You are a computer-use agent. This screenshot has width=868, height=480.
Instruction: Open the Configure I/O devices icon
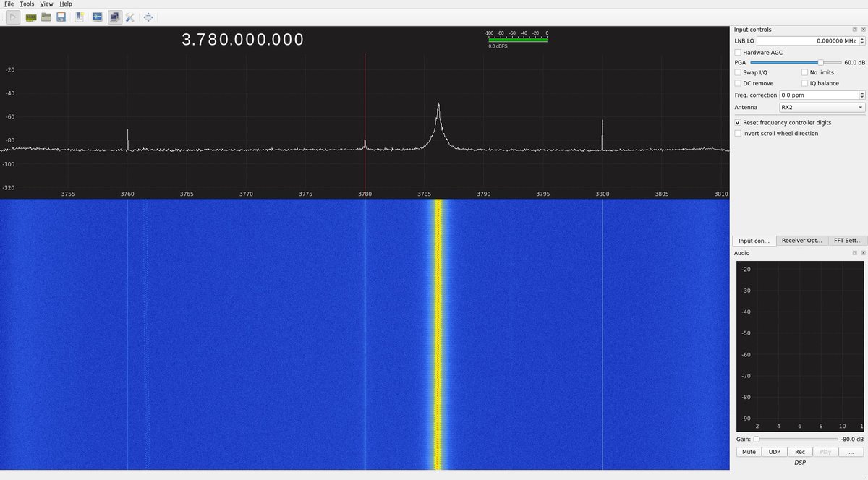coord(30,17)
